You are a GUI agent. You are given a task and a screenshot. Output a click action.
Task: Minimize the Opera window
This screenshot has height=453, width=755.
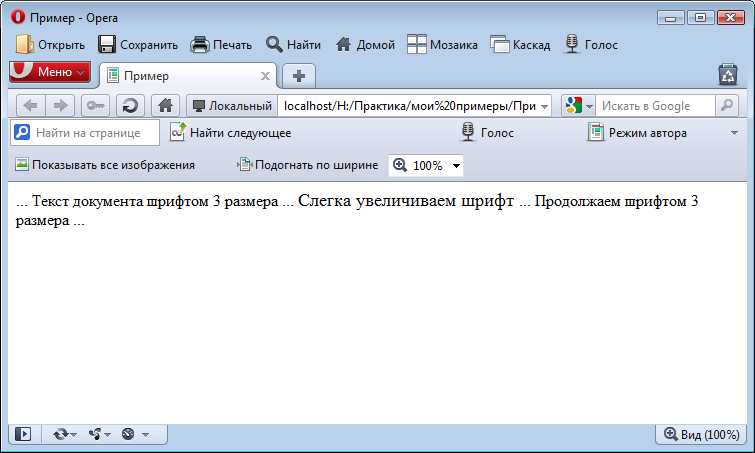(x=670, y=18)
